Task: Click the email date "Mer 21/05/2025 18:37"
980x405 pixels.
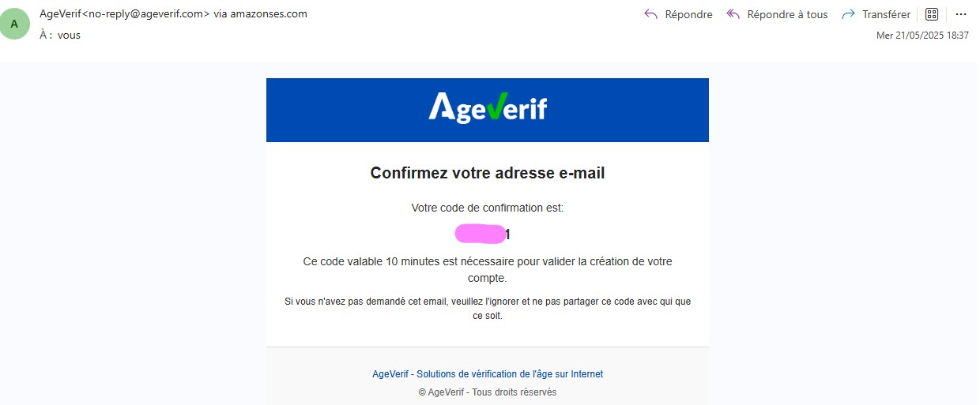Action: tap(922, 36)
